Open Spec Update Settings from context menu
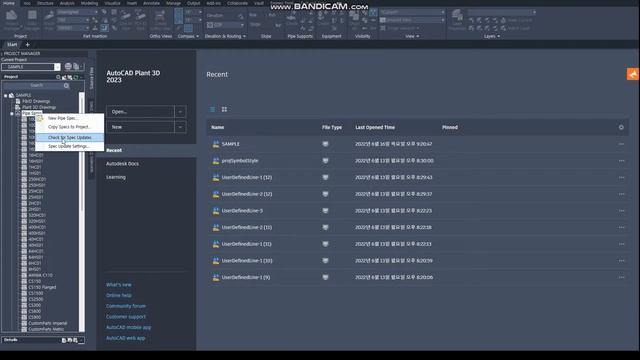640x360 pixels. (x=69, y=146)
